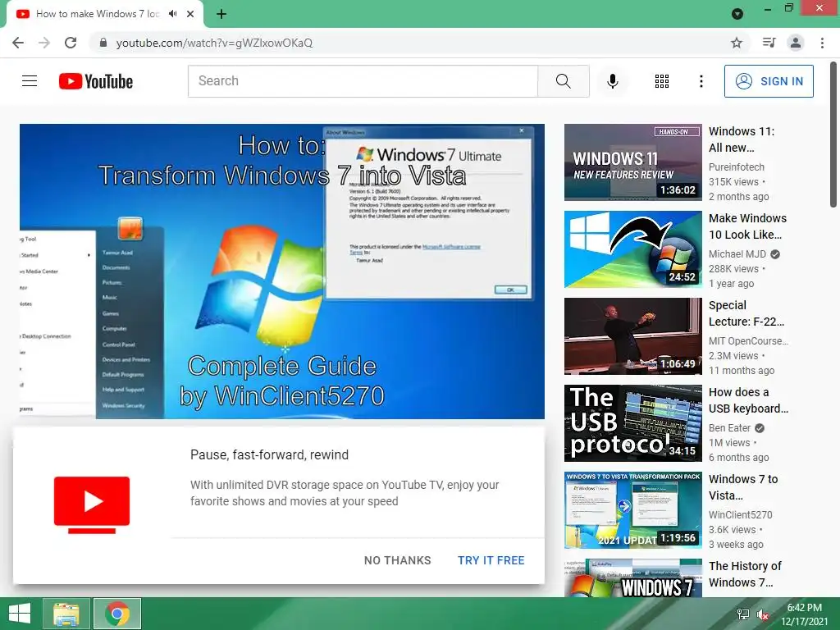Open Ben Eater channel name
Image resolution: width=840 pixels, height=630 pixels.
coord(729,428)
